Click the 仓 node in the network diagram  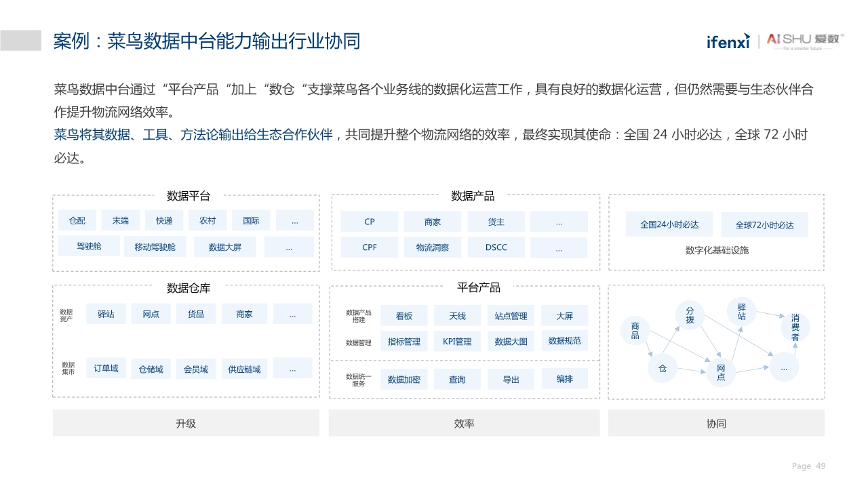tap(663, 369)
